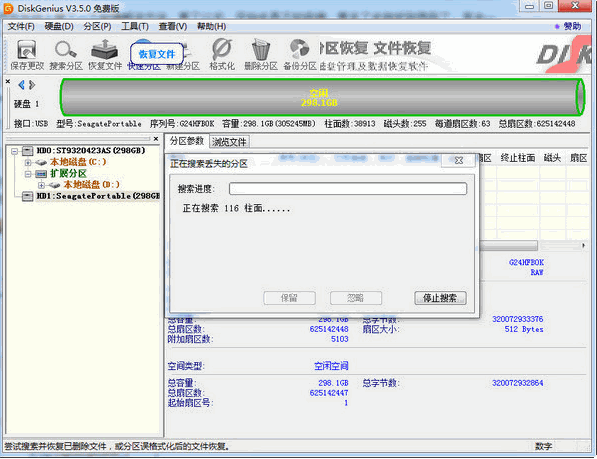This screenshot has height=459, width=597.
Task: Click the 298.1GB free space disk bar
Action: pyautogui.click(x=322, y=97)
